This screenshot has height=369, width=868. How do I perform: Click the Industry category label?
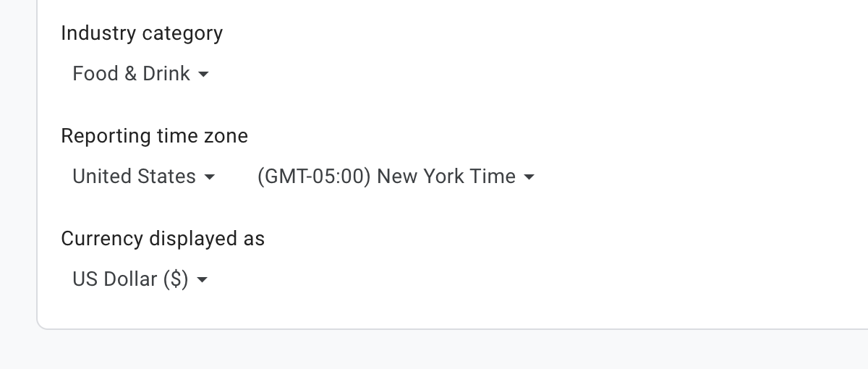(x=142, y=33)
